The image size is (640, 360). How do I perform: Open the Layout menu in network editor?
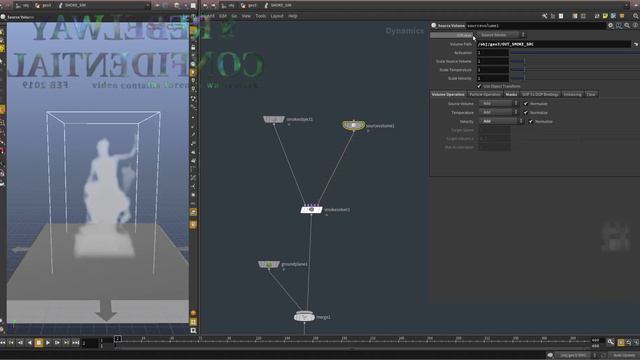[x=277, y=16]
